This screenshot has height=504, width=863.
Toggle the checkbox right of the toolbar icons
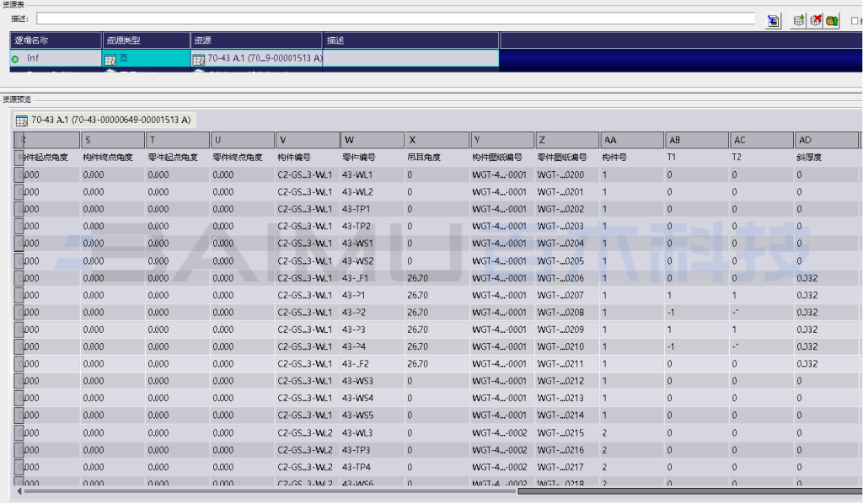click(x=855, y=20)
